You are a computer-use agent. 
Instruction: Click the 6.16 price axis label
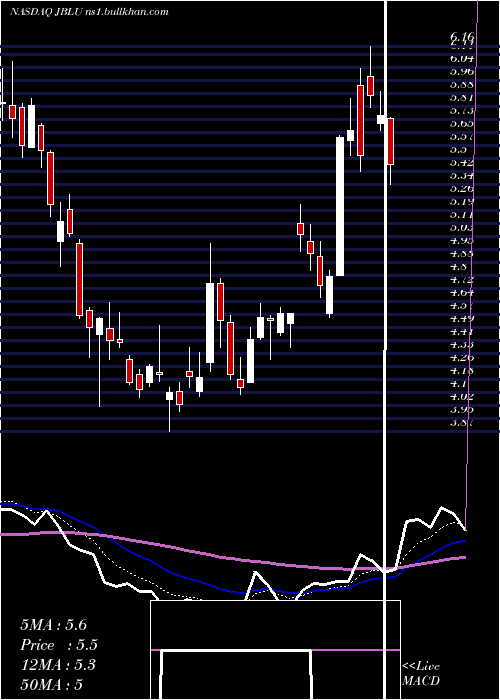462,37
